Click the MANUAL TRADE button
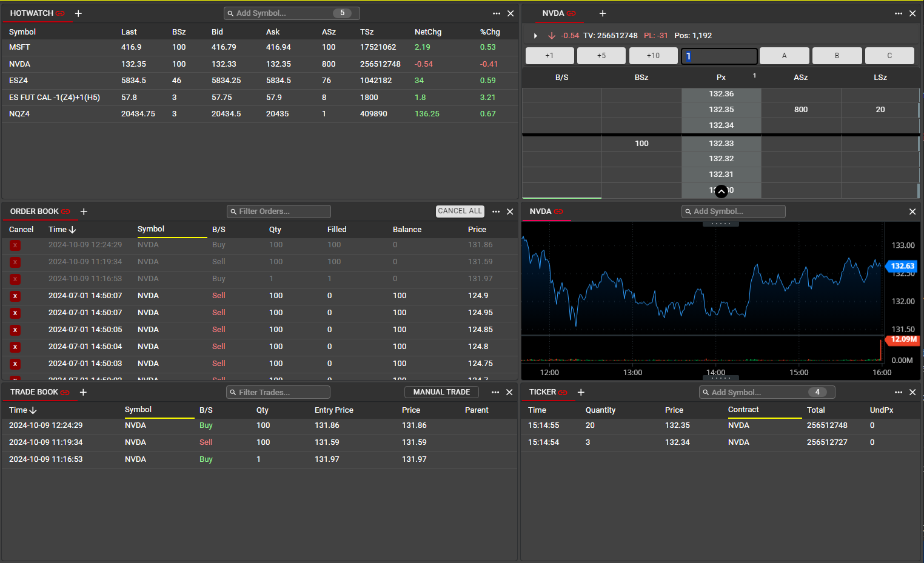 click(x=441, y=392)
